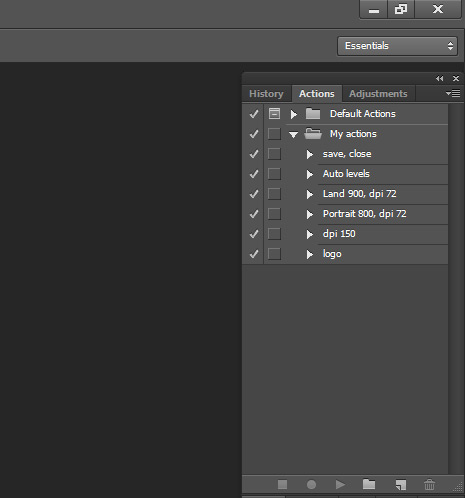Screen dimensions: 465x498
Task: Create a new action set folder icon
Action: pyautogui.click(x=369, y=484)
